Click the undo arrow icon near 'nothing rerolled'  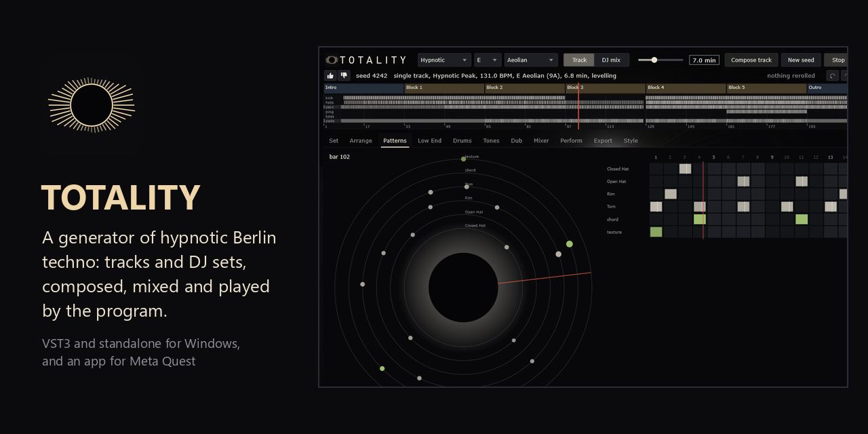832,76
